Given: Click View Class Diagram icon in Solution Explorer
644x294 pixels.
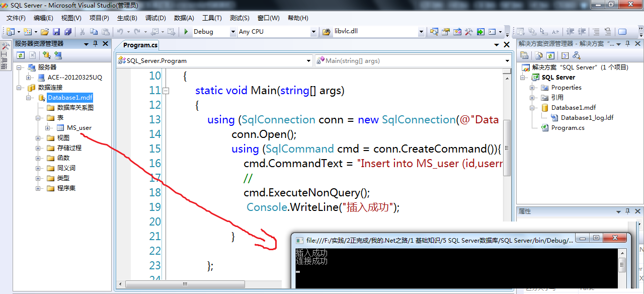Looking at the screenshot, I should click(577, 55).
